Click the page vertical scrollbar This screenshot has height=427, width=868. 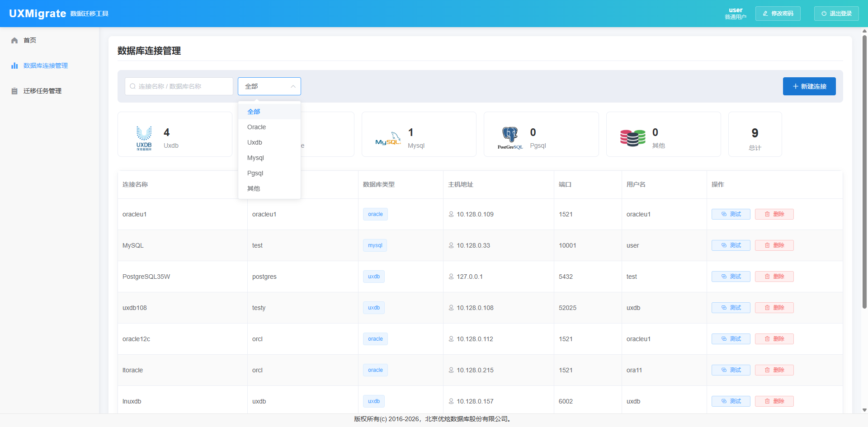864,172
